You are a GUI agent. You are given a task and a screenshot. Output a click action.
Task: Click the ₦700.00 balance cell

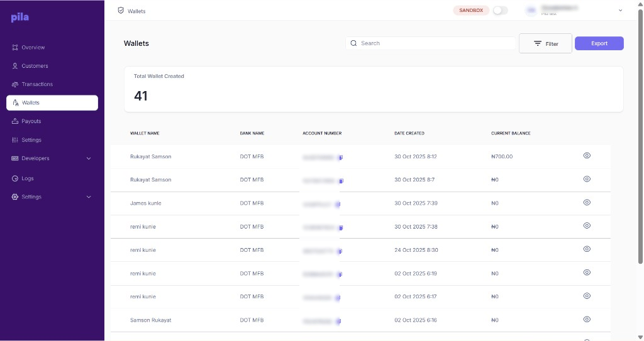click(x=501, y=156)
